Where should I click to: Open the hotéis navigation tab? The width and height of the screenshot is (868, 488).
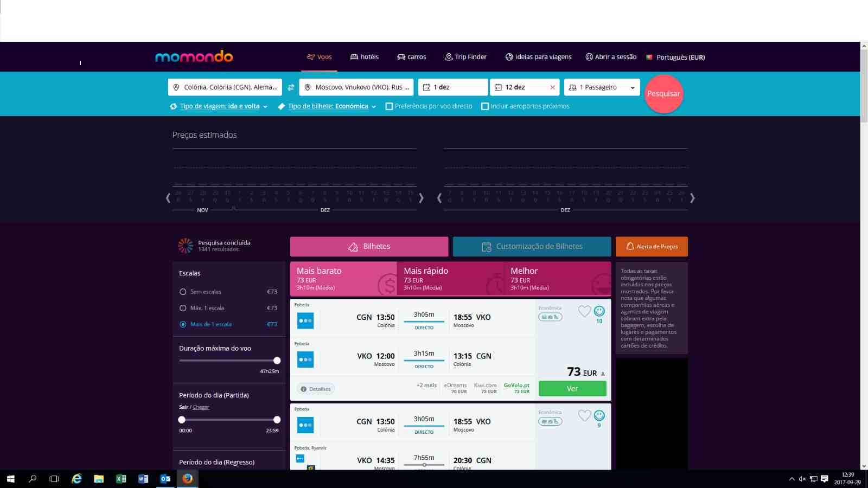365,57
